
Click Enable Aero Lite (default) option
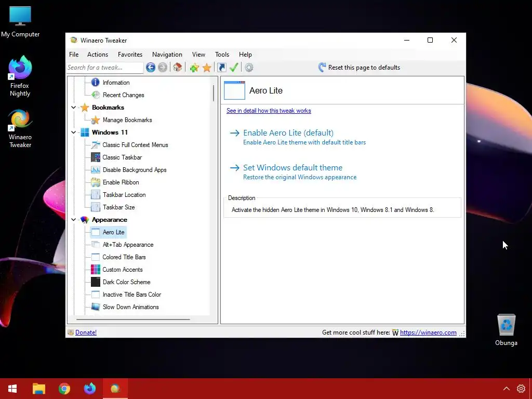tap(298, 137)
